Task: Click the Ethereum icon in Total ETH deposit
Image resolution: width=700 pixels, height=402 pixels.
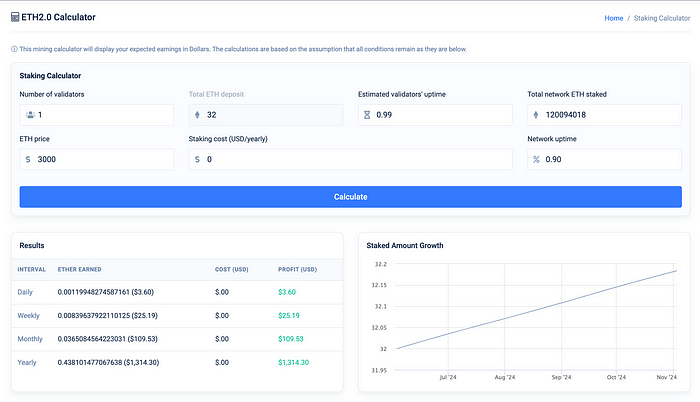Action: pos(197,115)
